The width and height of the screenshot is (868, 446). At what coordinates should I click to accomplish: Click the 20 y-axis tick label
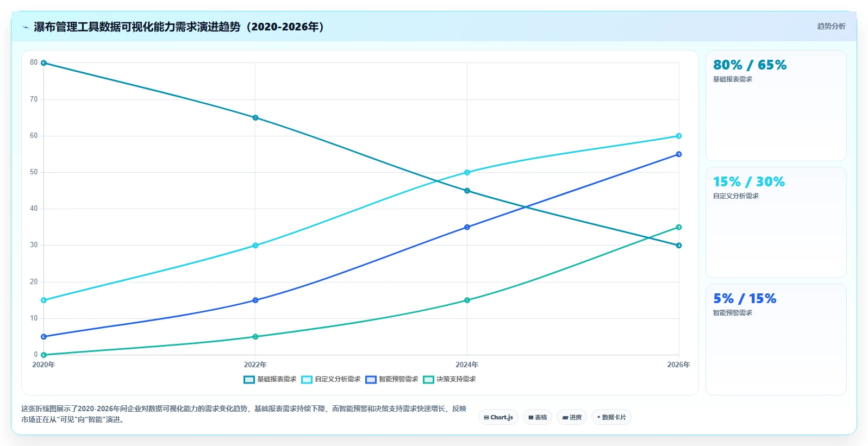(x=34, y=282)
